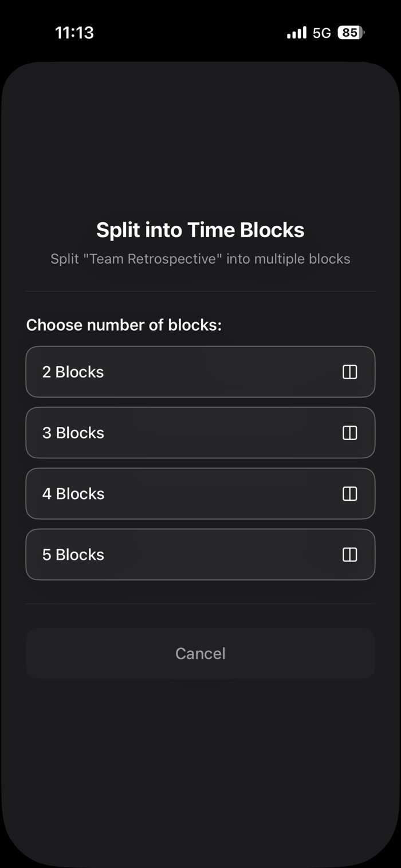Select the "2 Blocks" label text
Image resolution: width=401 pixels, height=868 pixels.
click(x=73, y=372)
